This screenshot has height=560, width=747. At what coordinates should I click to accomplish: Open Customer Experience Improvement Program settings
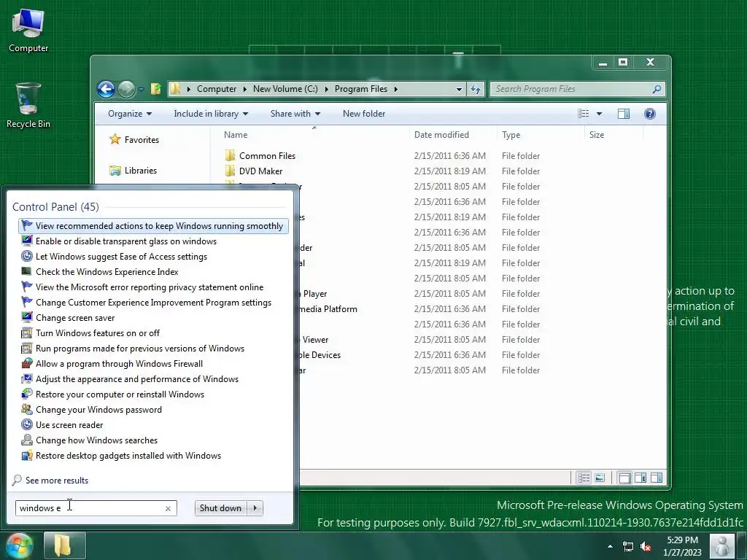pos(146,303)
